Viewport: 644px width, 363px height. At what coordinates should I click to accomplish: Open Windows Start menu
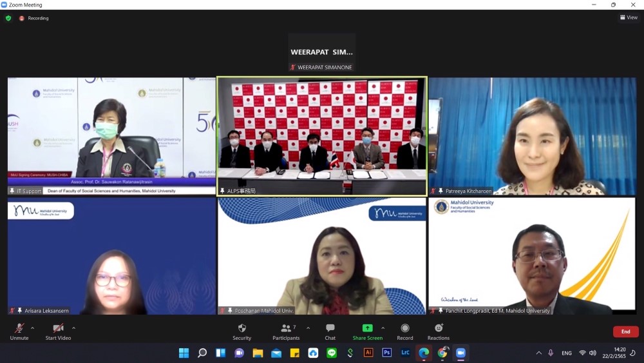coord(184,353)
